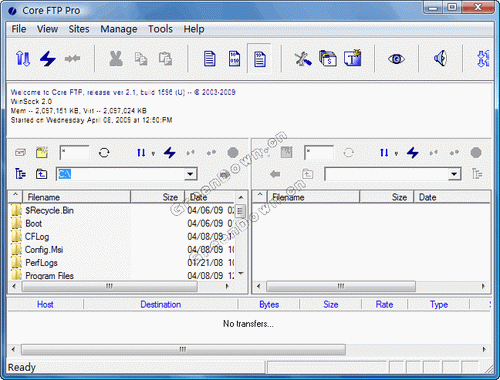Click local list vertical scrollbar down arrow
This screenshot has width=500, height=380.
click(241, 274)
